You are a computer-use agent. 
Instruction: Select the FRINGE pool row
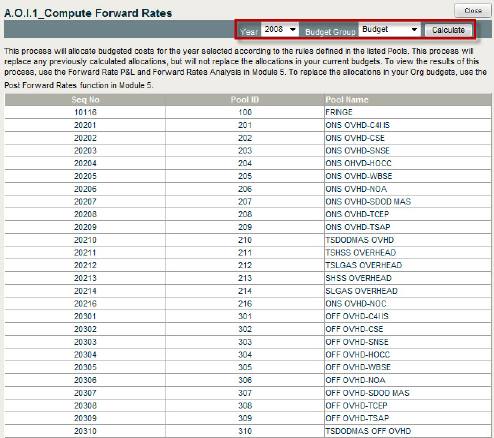pos(248,112)
